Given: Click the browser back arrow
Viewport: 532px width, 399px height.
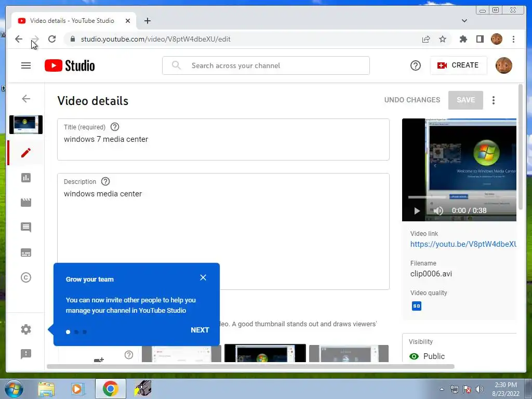Looking at the screenshot, I should pos(19,39).
